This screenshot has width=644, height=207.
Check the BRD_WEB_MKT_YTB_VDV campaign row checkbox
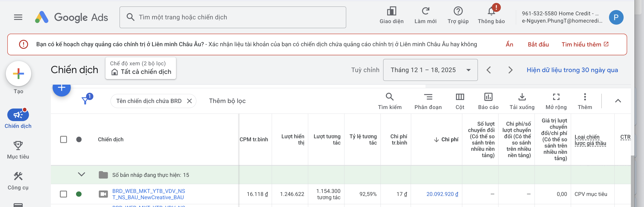click(x=63, y=194)
